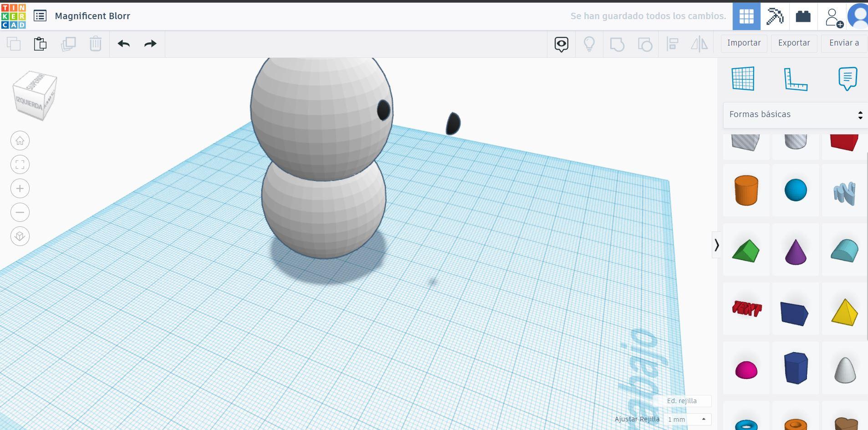Image resolution: width=868 pixels, height=430 pixels.
Task: Reset to home view
Action: 20,141
